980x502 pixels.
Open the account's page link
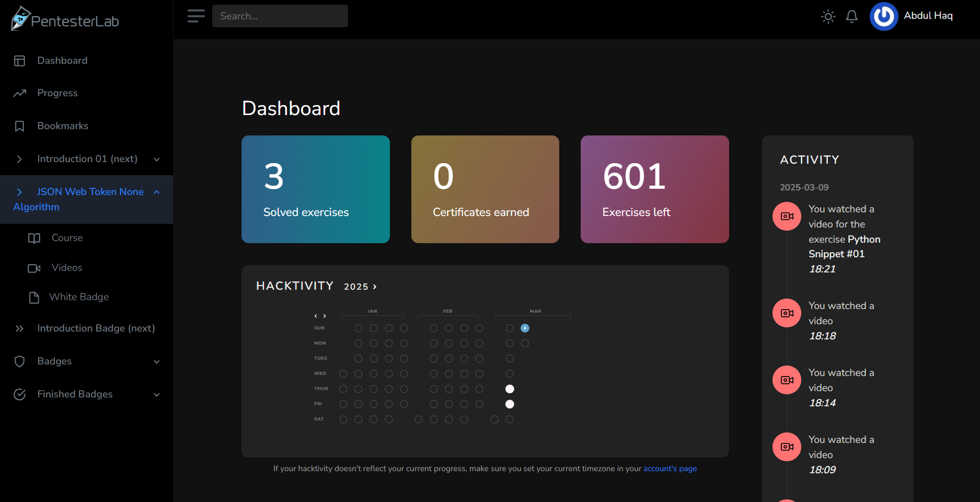click(x=670, y=469)
